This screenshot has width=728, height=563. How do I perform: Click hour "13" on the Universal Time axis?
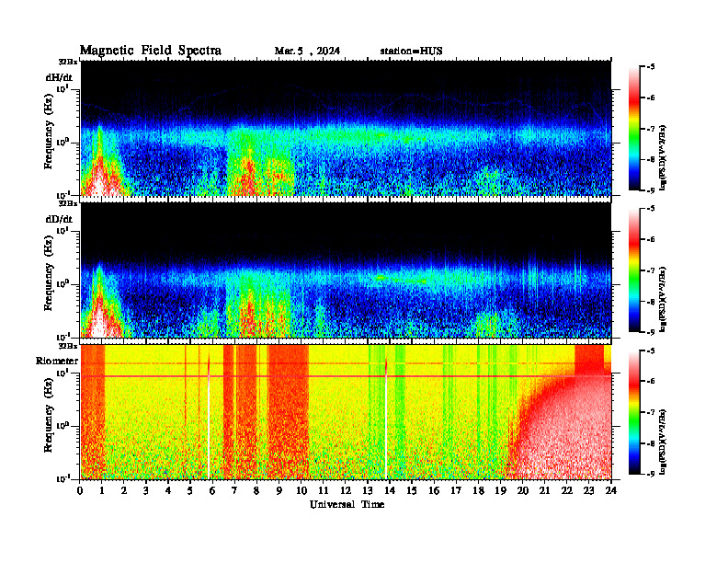(x=368, y=490)
